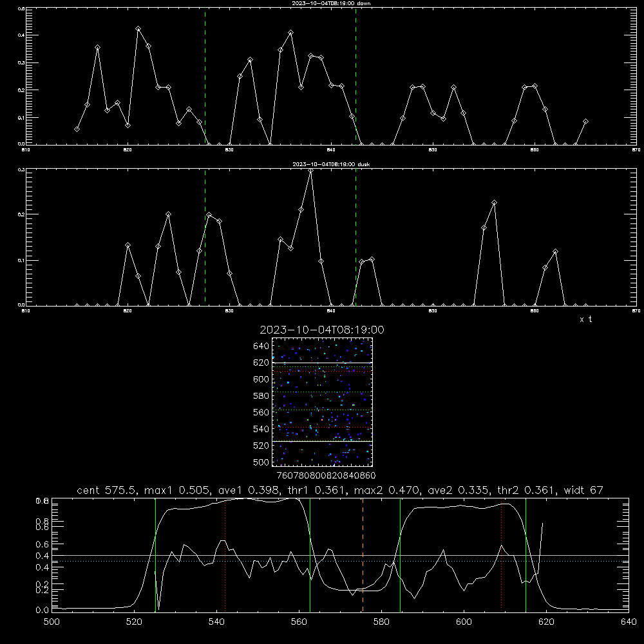Click the '540' label on scatter image y-axis

click(261, 429)
